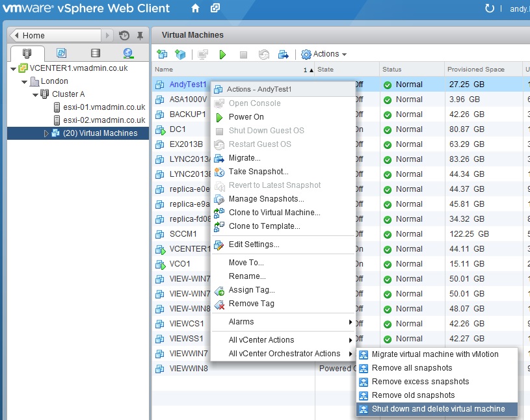
Task: Select the VIEWWIN7 virtual machine name
Action: coord(189,354)
